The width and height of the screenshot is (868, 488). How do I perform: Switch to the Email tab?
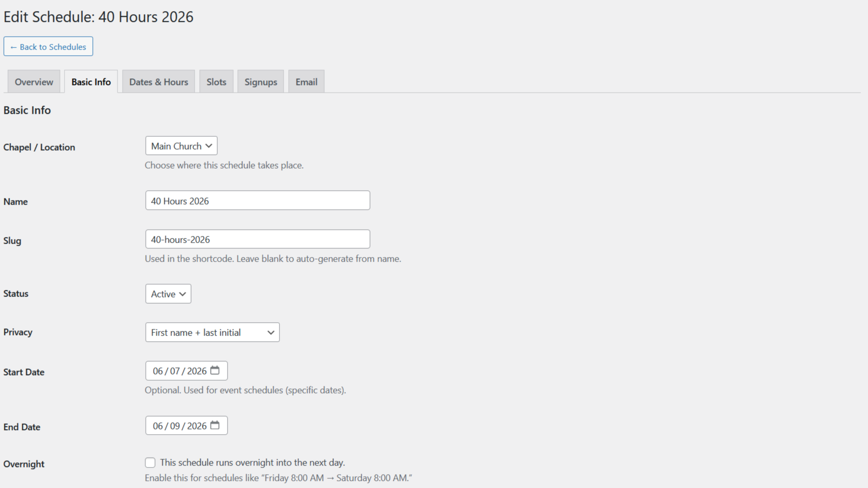pyautogui.click(x=306, y=82)
